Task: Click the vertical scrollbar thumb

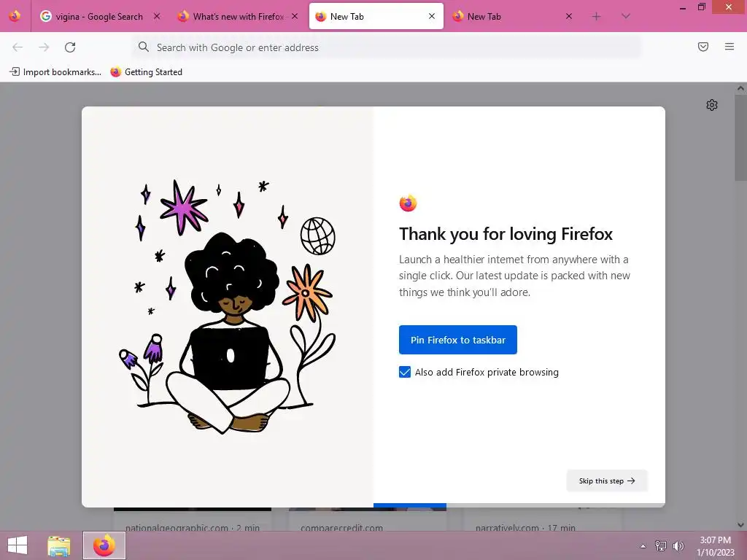Action: coord(740,138)
